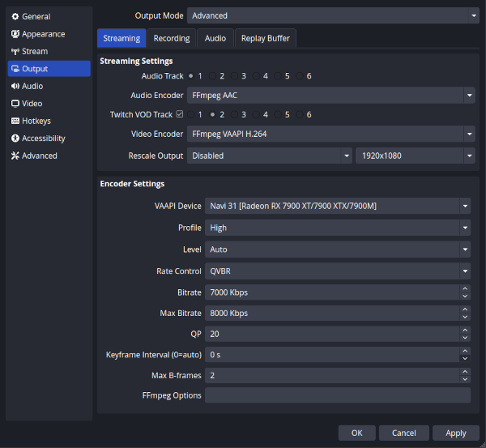The height and width of the screenshot is (448, 486).
Task: Open the Replay Buffer tab
Action: pos(266,38)
